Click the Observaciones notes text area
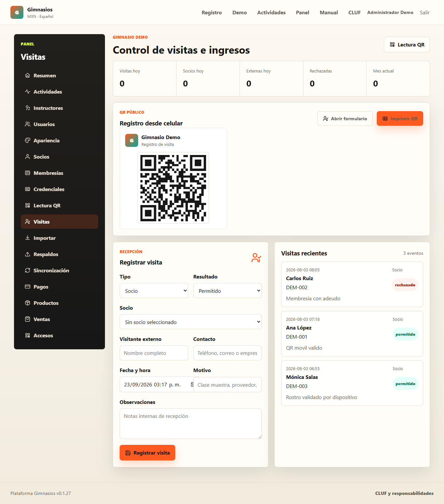The image size is (444, 504). pyautogui.click(x=190, y=424)
